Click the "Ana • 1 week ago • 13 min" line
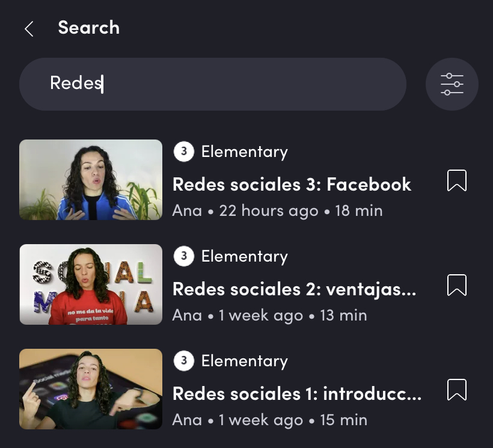493x448 pixels. [x=269, y=315]
